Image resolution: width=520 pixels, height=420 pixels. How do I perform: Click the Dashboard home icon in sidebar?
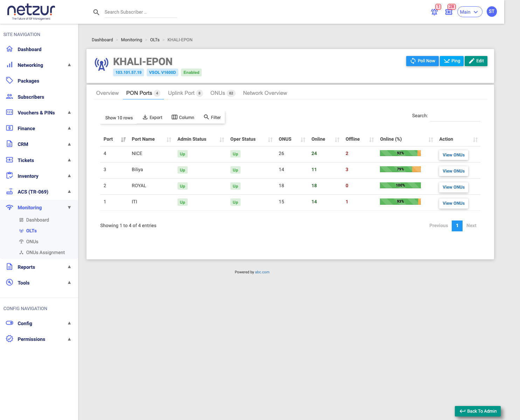[x=10, y=49]
